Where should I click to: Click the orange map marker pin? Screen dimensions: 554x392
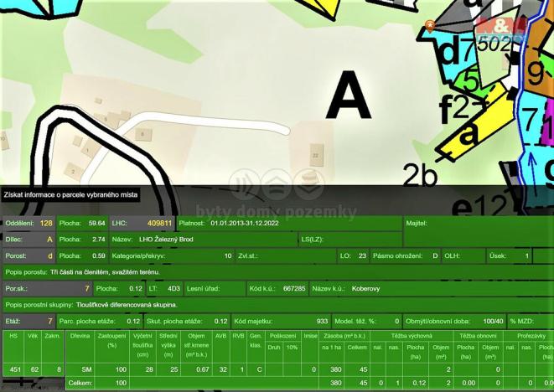[431, 27]
